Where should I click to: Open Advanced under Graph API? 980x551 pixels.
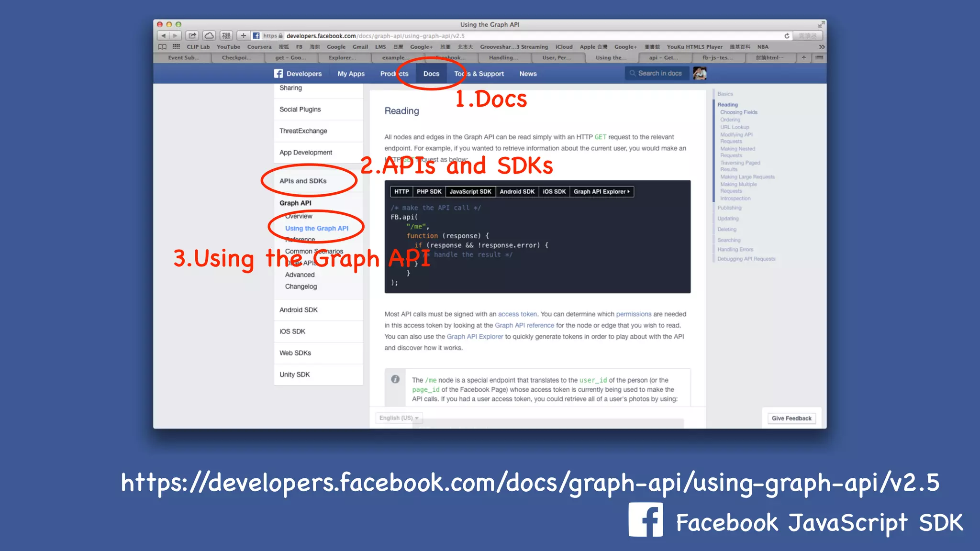click(x=300, y=275)
